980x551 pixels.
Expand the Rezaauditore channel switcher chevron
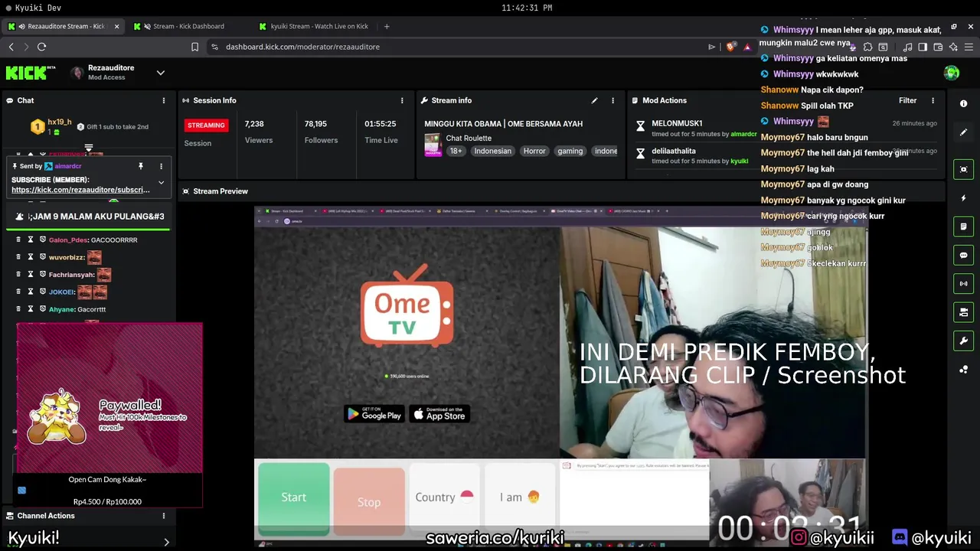[161, 73]
